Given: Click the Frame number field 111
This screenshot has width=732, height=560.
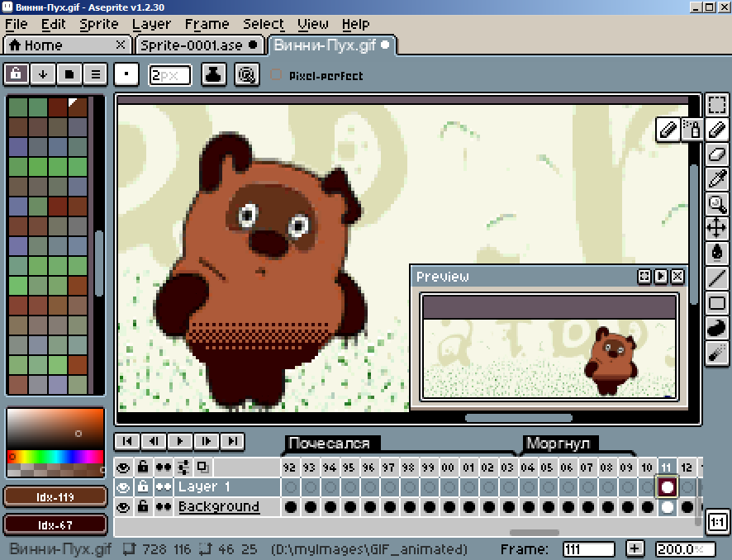Looking at the screenshot, I should tap(589, 549).
